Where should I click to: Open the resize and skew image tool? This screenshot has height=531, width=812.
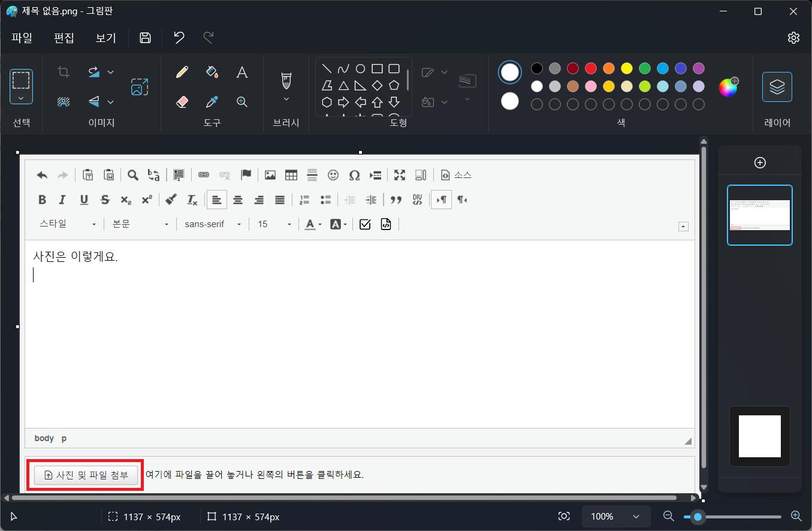click(x=139, y=87)
